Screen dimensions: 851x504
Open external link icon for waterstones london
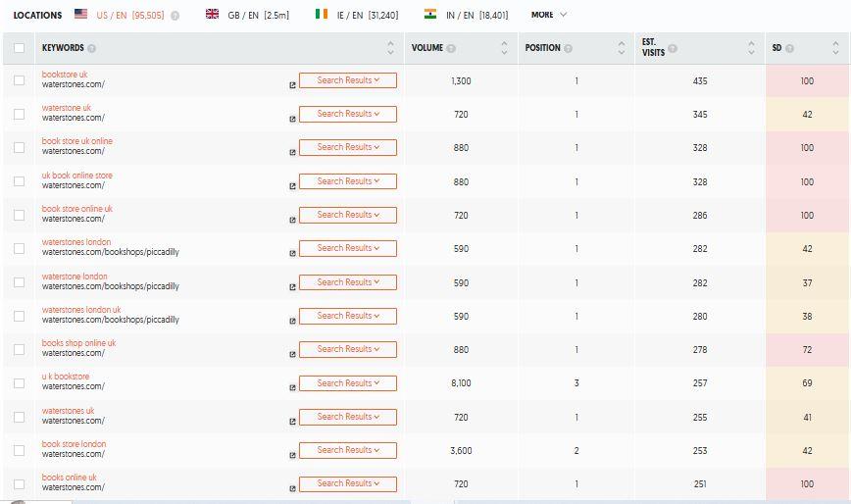click(292, 253)
